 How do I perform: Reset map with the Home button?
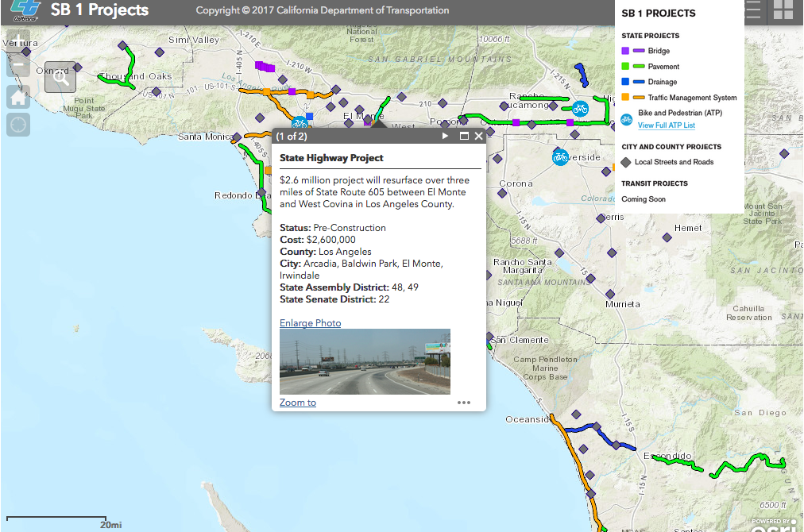[x=18, y=97]
